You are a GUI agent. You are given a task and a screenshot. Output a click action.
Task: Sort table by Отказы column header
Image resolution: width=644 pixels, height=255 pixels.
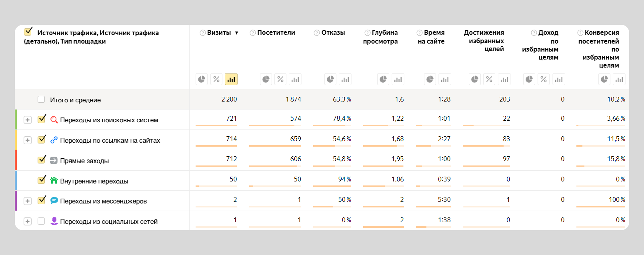333,32
